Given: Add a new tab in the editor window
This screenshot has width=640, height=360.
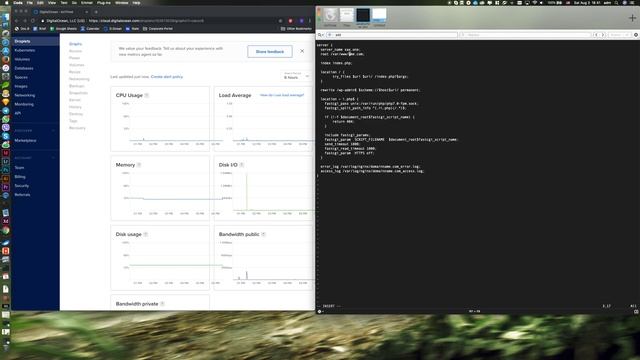Looking at the screenshot, I should pos(632,18).
